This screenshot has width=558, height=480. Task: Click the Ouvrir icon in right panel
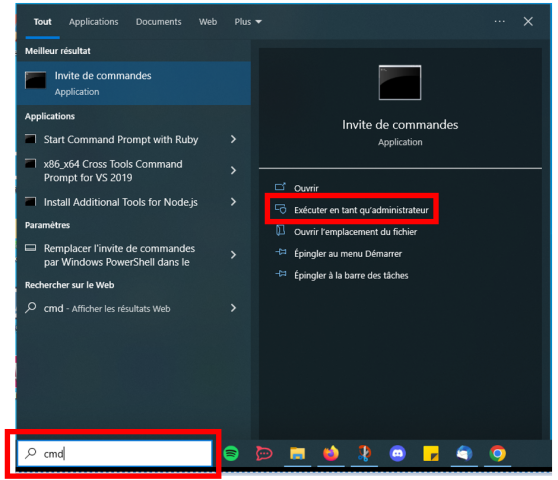coord(280,187)
